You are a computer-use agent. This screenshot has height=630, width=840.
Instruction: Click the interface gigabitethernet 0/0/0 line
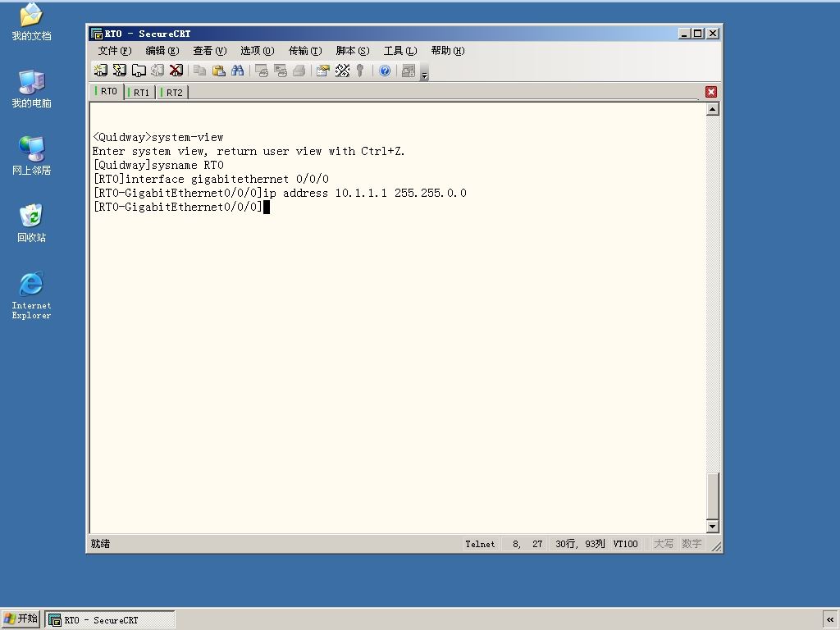pos(211,179)
